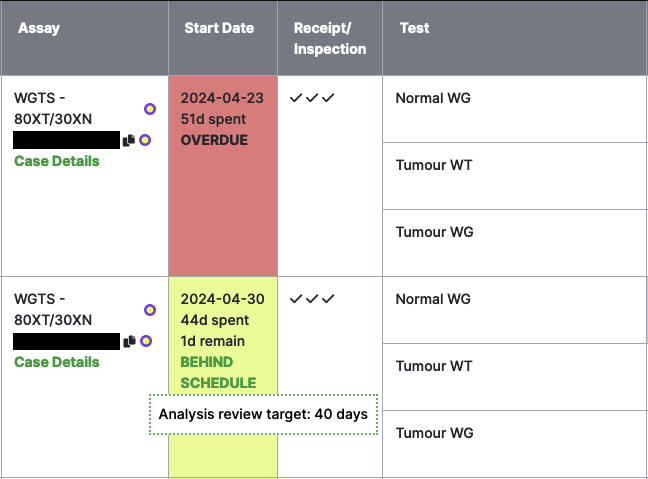Select Tumour WG test in first row
Screen dimensions: 648x479
pyautogui.click(x=514, y=243)
